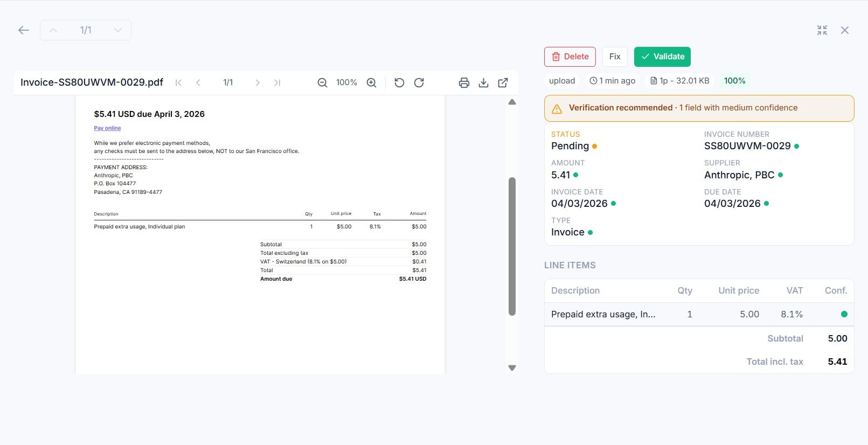
Task: Rotate PDF clockwise
Action: [x=419, y=82]
